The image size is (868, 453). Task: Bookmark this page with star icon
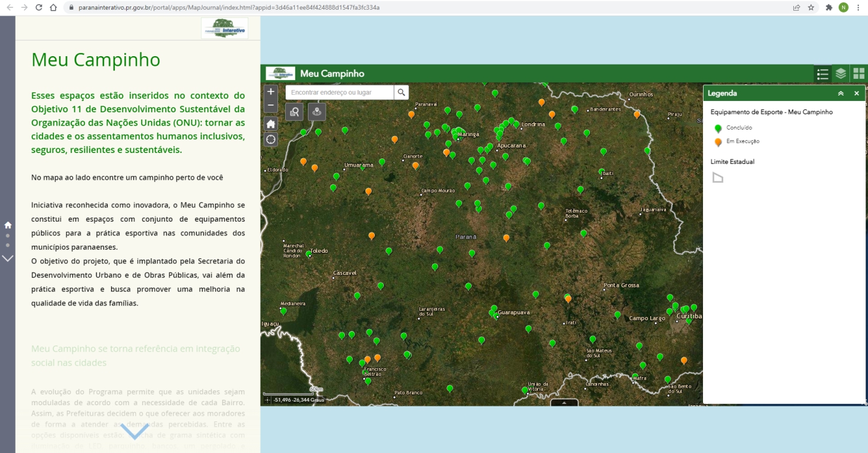[x=811, y=8]
